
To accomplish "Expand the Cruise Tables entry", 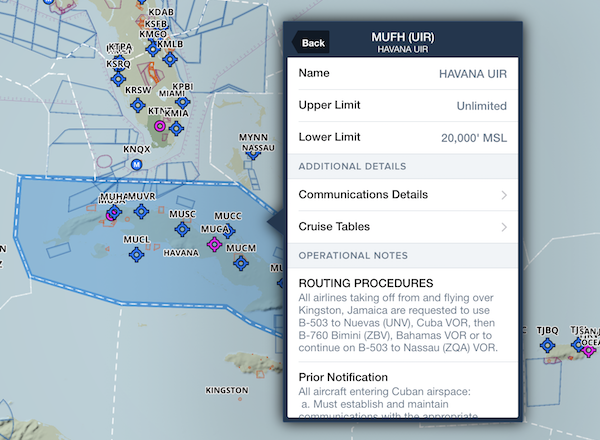I will [402, 227].
